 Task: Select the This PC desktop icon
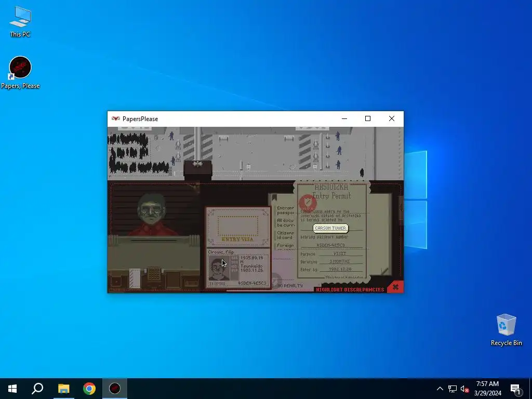click(x=20, y=21)
